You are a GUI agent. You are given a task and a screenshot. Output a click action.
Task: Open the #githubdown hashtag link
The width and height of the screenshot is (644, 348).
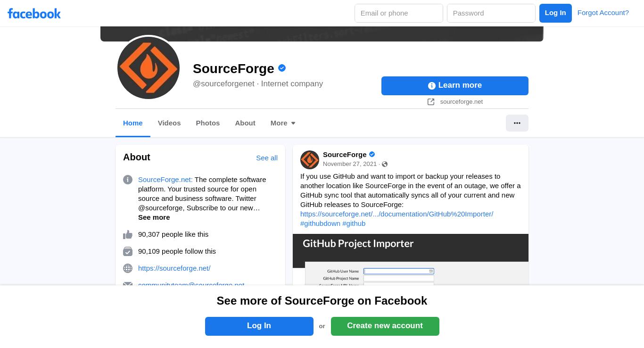point(320,224)
